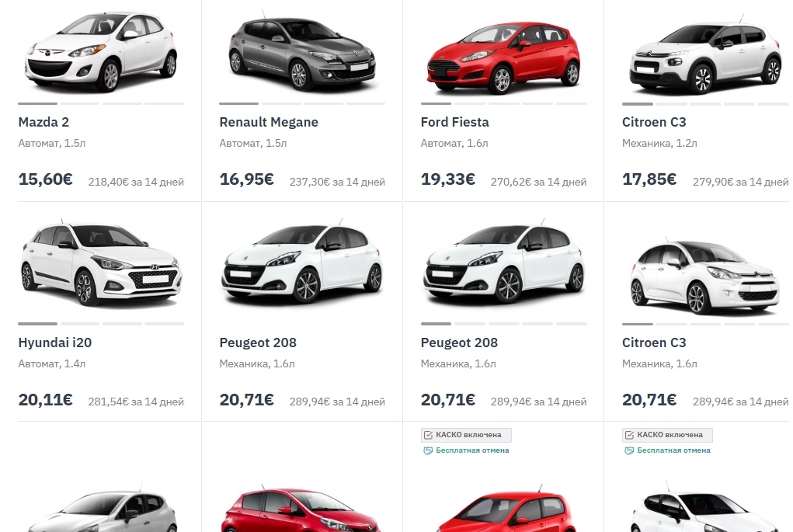Click Mazda 2 total 218,40€ за 14 дней
This screenshot has width=793, height=532.
[x=136, y=182]
